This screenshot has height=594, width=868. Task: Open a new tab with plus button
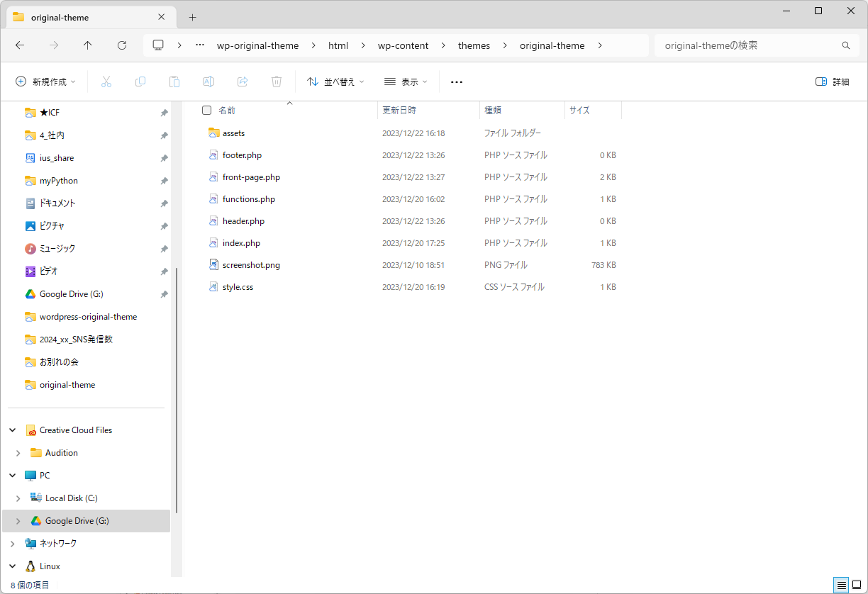click(192, 17)
